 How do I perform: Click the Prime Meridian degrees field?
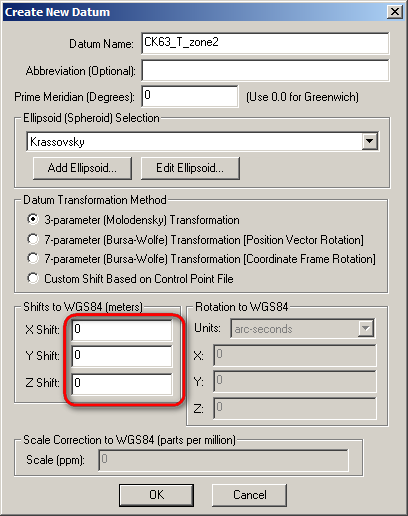pos(190,96)
